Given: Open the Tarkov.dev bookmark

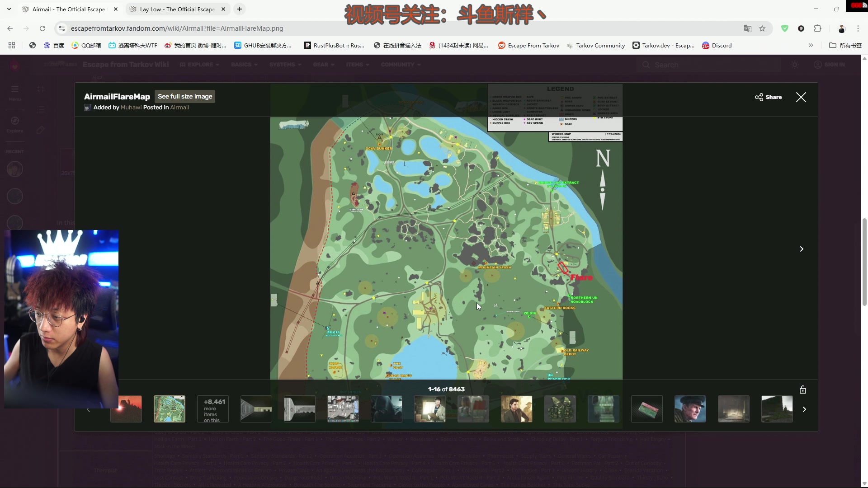Looking at the screenshot, I should coord(663,45).
